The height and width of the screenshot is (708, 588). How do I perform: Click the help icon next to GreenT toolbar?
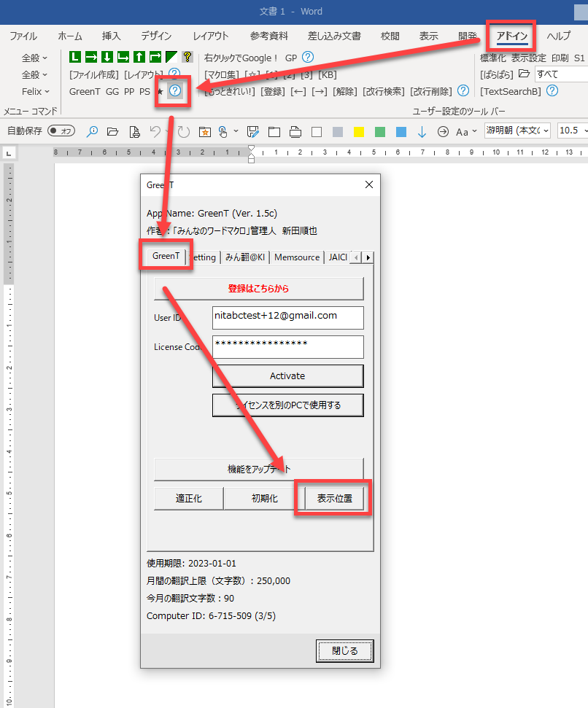click(175, 91)
